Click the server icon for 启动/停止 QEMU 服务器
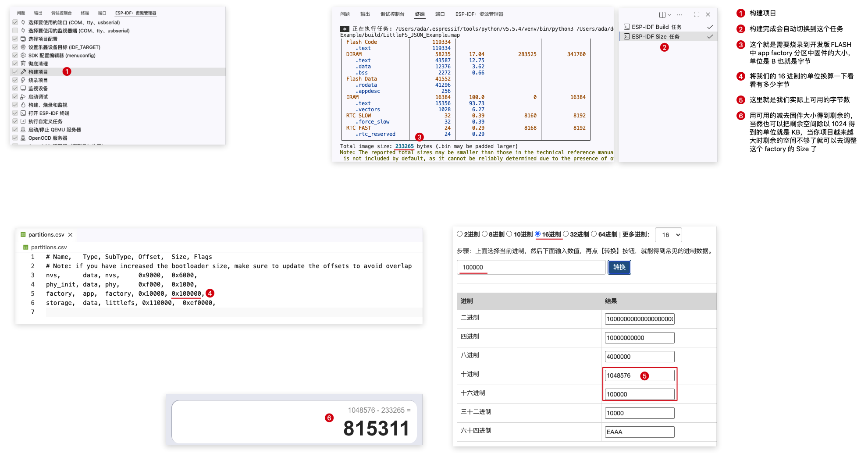Viewport: 868px width, 460px height. 23,130
